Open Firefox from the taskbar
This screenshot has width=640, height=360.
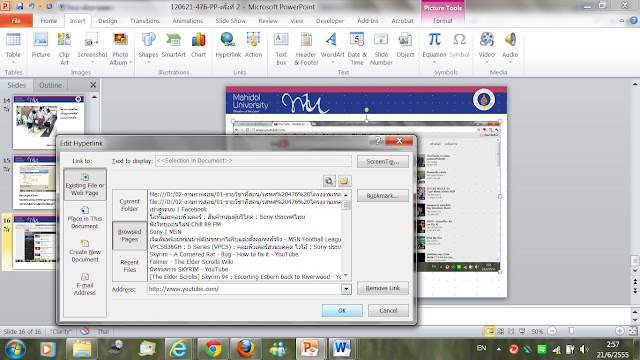[x=245, y=349]
